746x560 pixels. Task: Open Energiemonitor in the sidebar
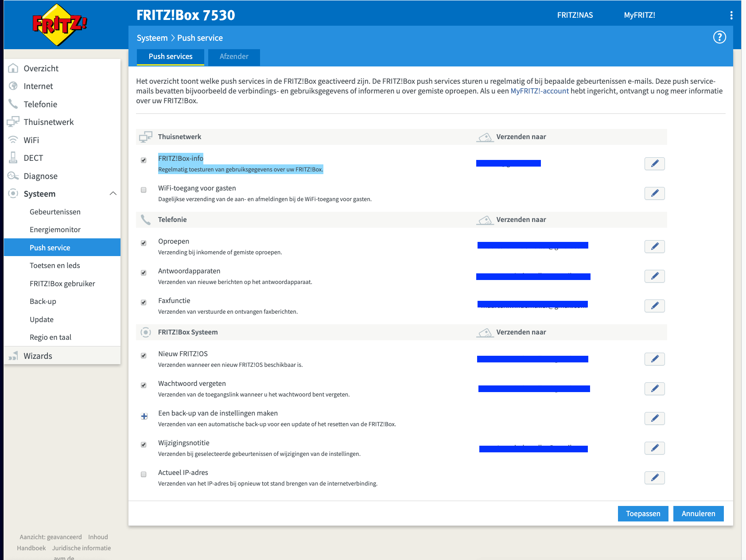pyautogui.click(x=55, y=229)
